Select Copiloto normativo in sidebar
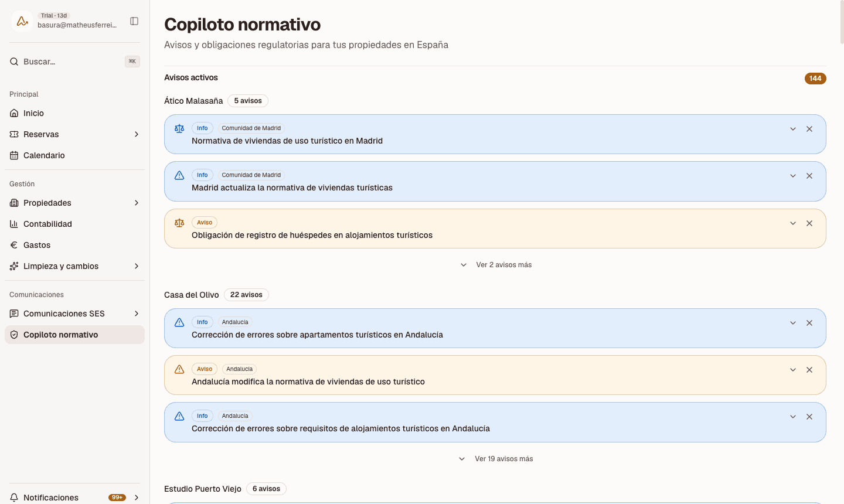Viewport: 844px width, 504px height. coord(74,335)
